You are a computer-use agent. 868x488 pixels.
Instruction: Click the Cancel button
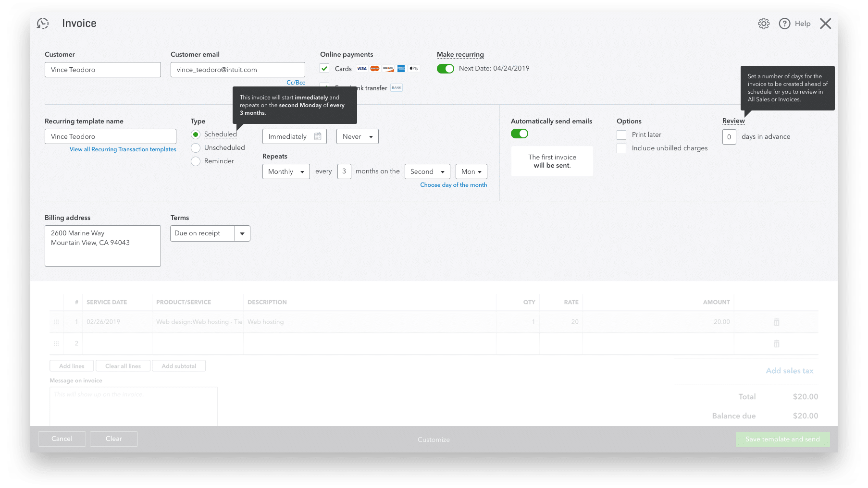click(62, 439)
